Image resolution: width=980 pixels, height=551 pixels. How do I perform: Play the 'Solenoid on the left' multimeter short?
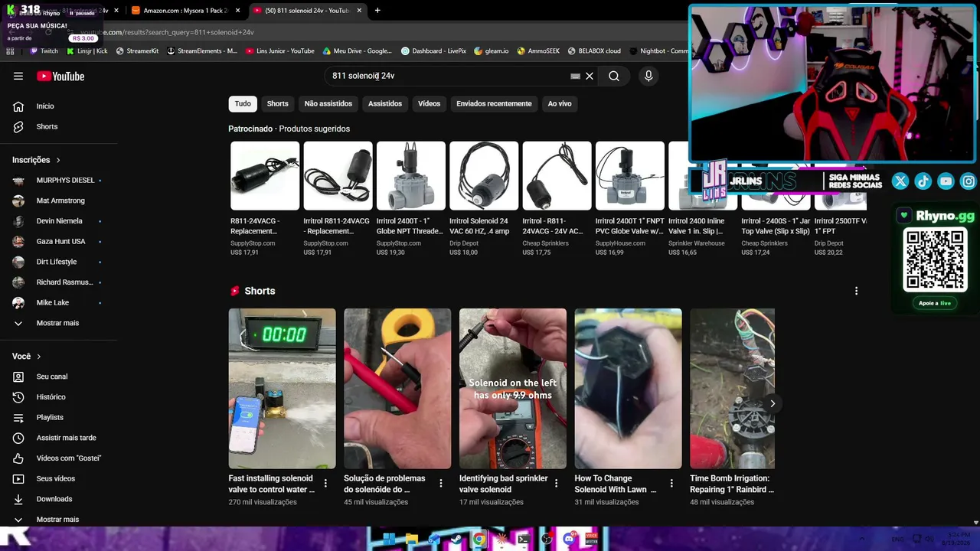point(513,389)
